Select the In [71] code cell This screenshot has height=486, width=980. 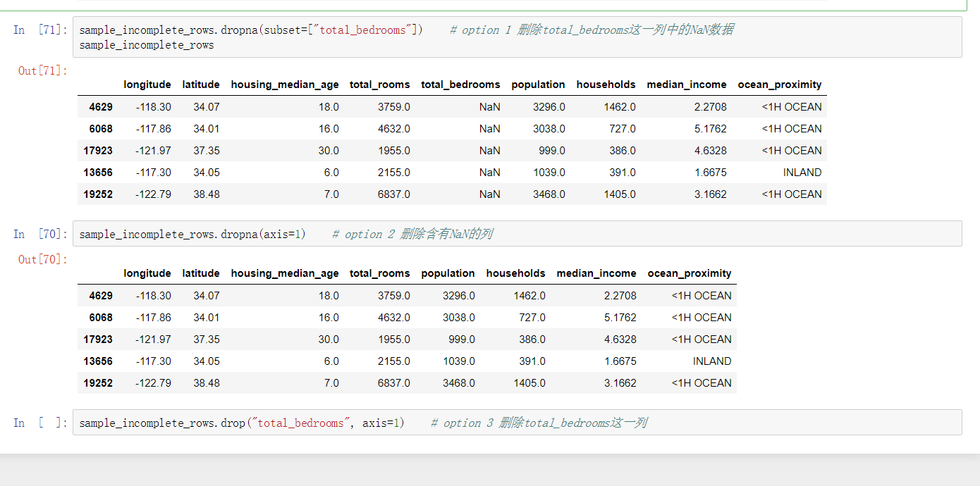(282, 37)
